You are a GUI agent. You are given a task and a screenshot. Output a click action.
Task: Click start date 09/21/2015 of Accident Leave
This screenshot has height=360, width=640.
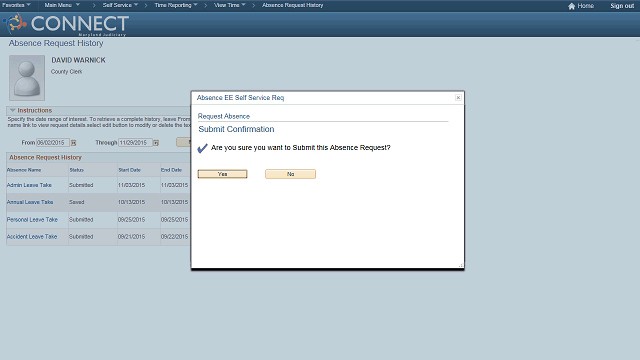click(131, 237)
